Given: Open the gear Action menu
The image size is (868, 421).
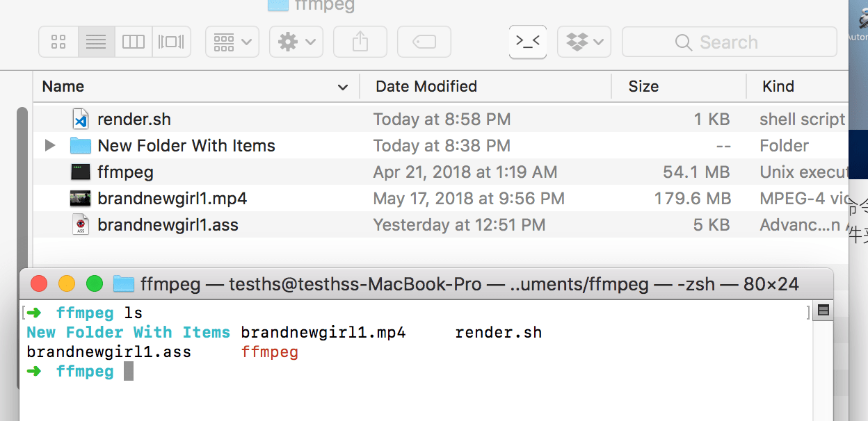Looking at the screenshot, I should pos(296,42).
